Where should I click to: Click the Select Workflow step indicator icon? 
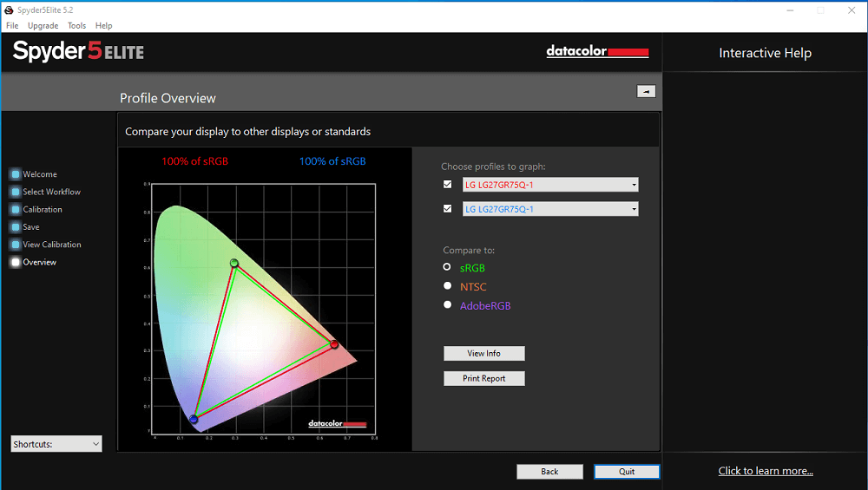pos(16,192)
